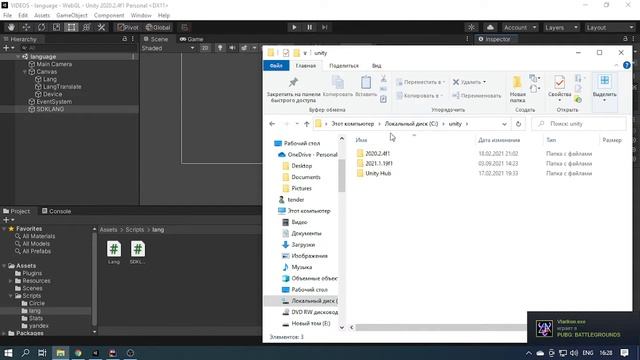Switch to the Вид ribbon tab
640x360 pixels.
(x=376, y=66)
